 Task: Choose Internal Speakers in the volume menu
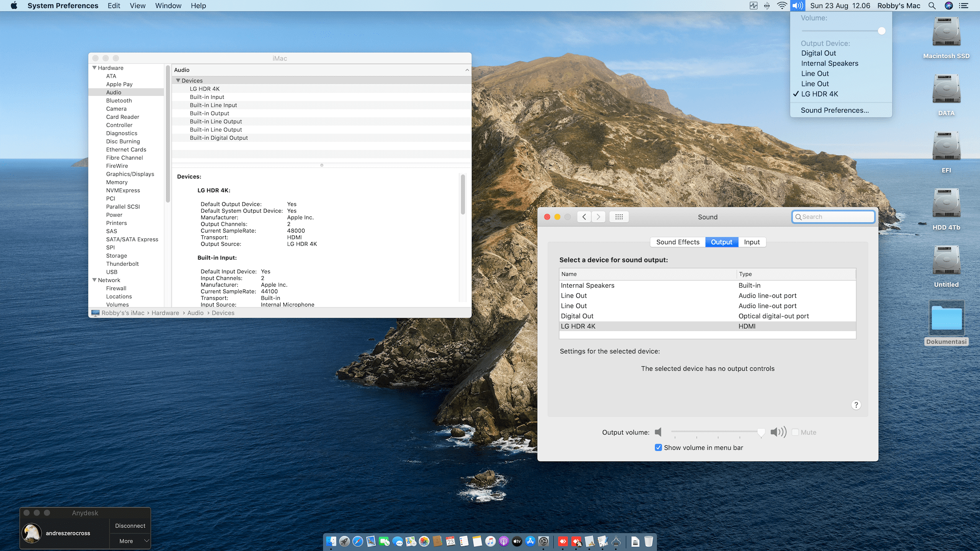point(841,63)
